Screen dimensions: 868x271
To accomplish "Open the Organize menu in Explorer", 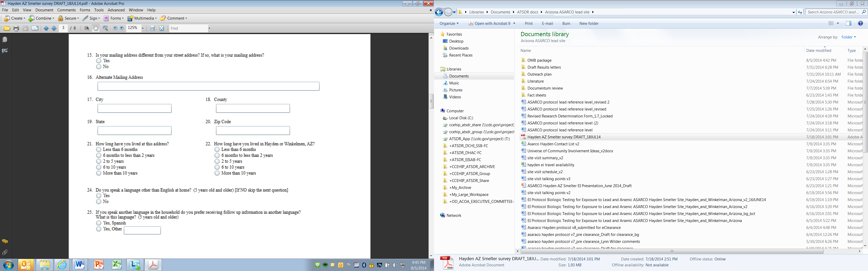I will tap(449, 23).
